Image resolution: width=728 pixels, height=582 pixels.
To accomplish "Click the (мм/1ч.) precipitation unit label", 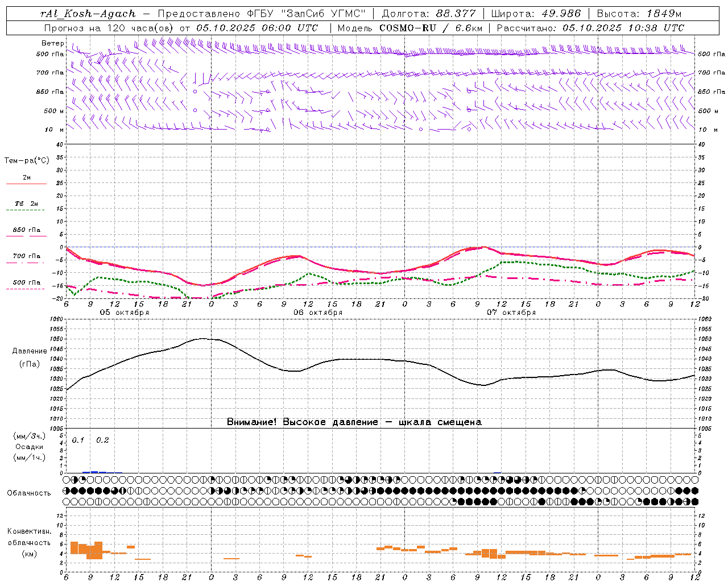I will [x=29, y=458].
